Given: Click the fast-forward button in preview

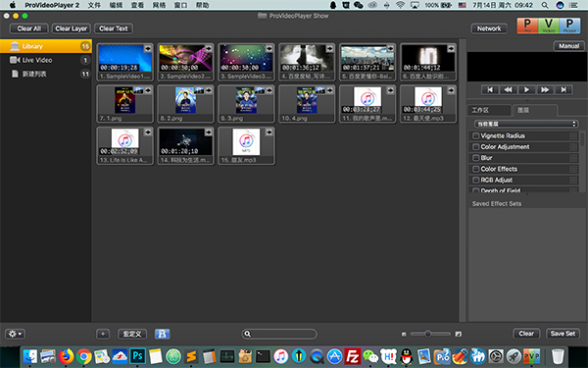Looking at the screenshot, I should point(545,89).
